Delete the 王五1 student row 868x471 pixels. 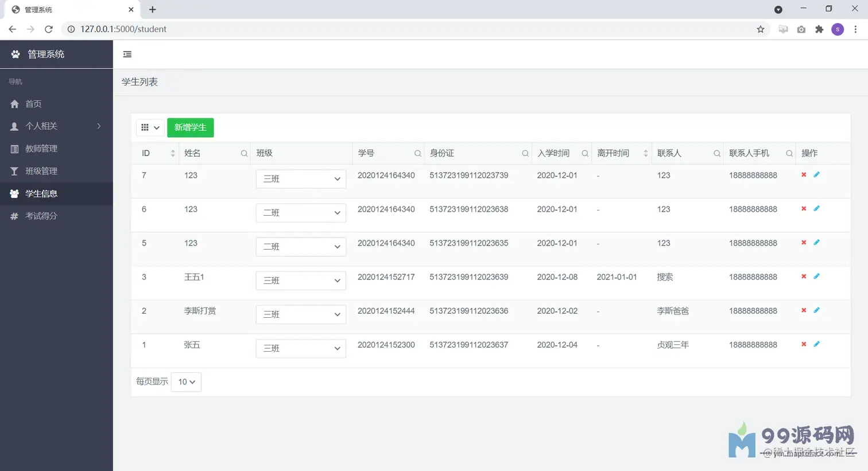[x=804, y=276]
